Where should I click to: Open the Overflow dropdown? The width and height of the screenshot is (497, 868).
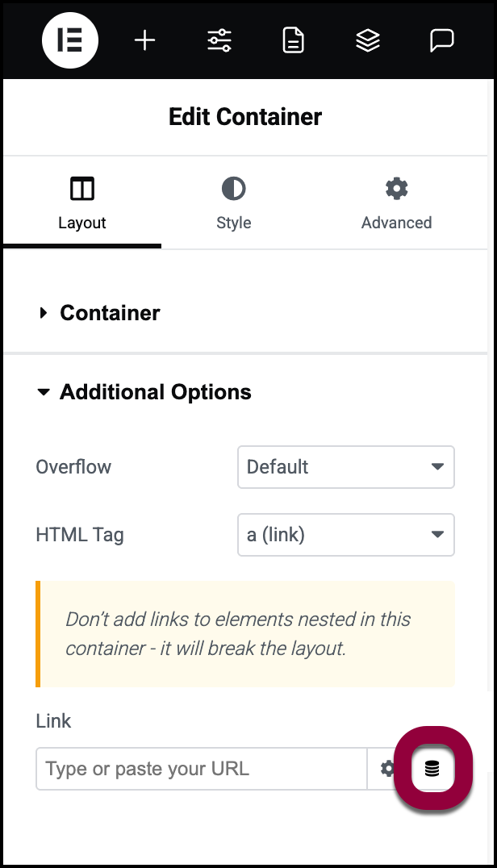click(x=345, y=467)
